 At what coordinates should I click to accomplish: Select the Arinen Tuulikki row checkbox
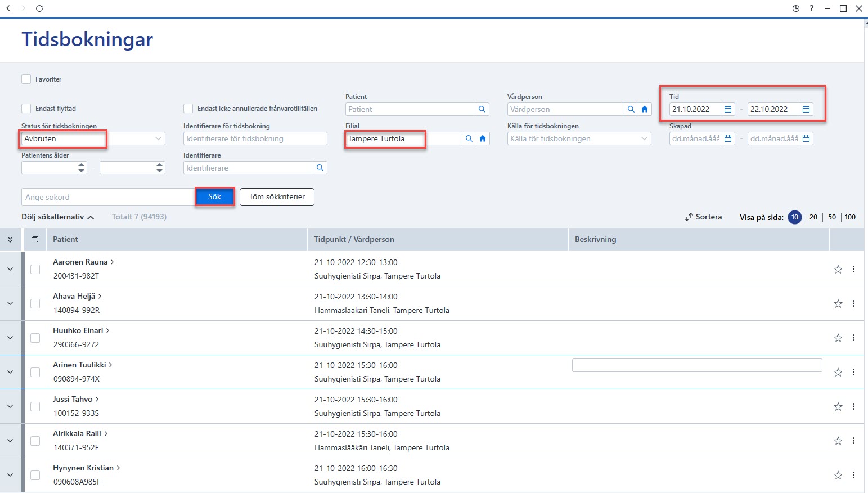coord(35,372)
